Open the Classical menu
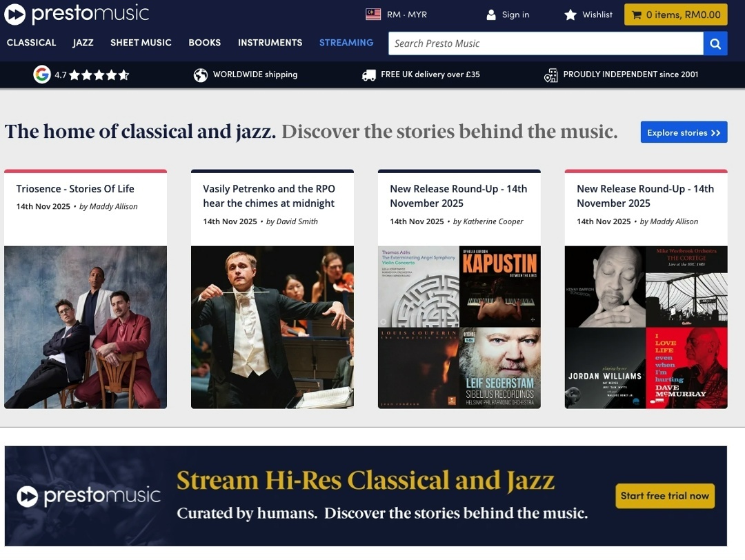 pyautogui.click(x=31, y=43)
